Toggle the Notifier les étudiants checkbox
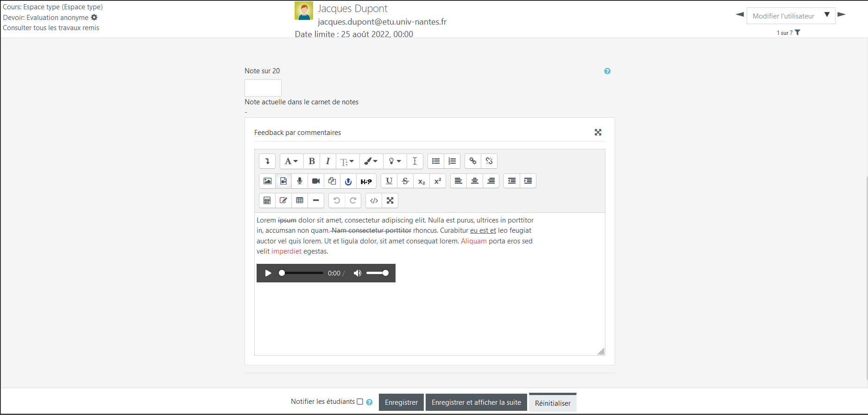 (x=360, y=402)
